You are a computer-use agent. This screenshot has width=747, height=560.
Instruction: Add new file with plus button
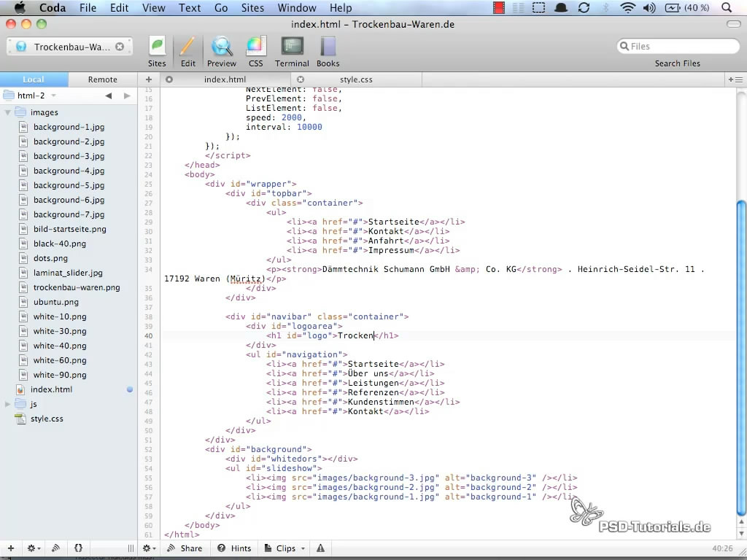click(11, 548)
